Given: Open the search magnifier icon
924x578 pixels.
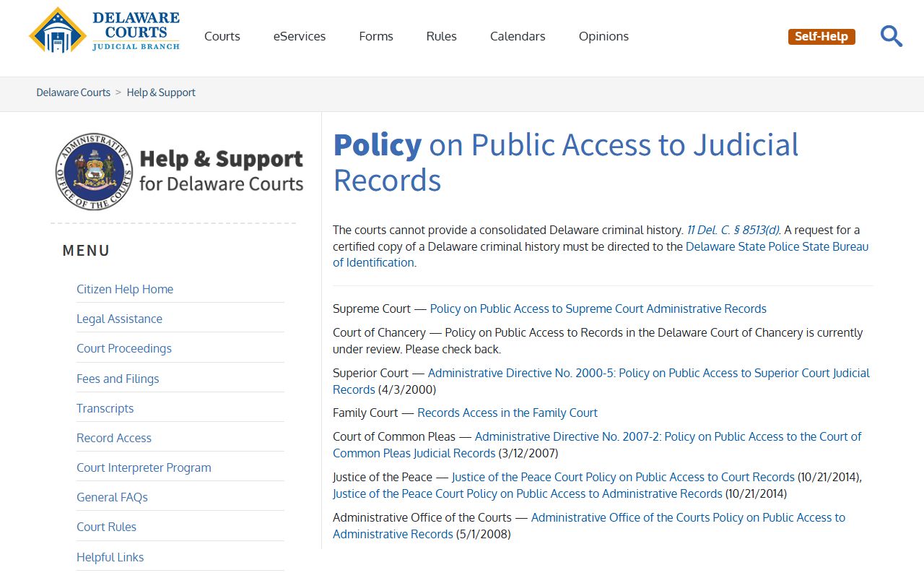Looking at the screenshot, I should click(x=892, y=36).
